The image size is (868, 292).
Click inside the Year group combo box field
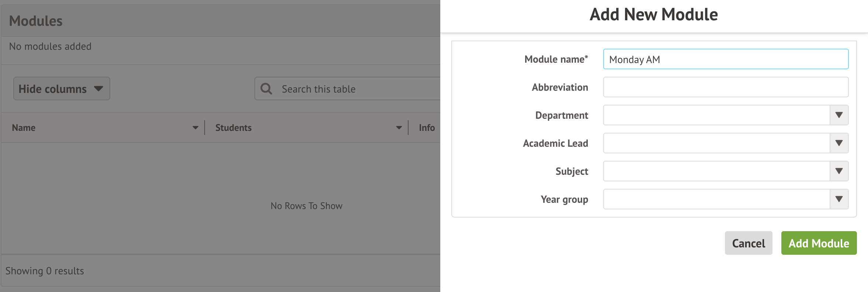point(716,199)
